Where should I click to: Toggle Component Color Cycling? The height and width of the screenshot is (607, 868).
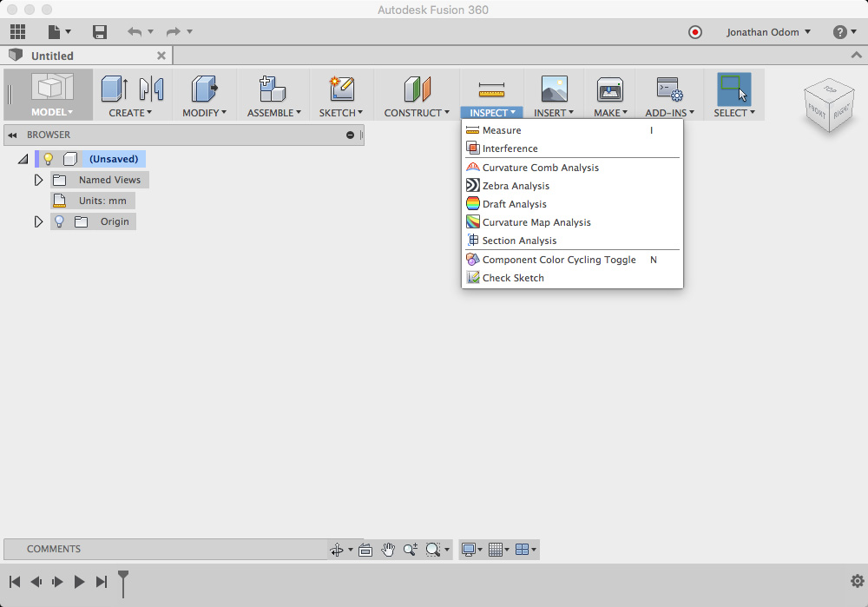pyautogui.click(x=572, y=260)
